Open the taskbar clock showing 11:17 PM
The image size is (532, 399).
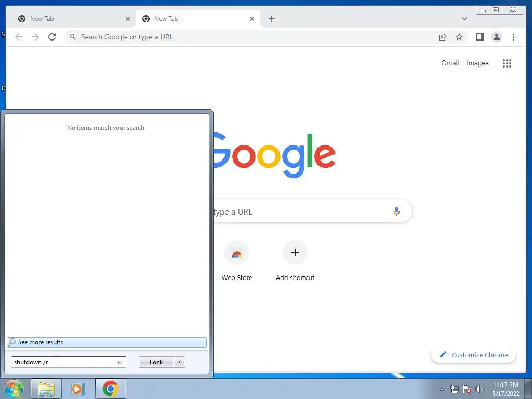coord(506,389)
